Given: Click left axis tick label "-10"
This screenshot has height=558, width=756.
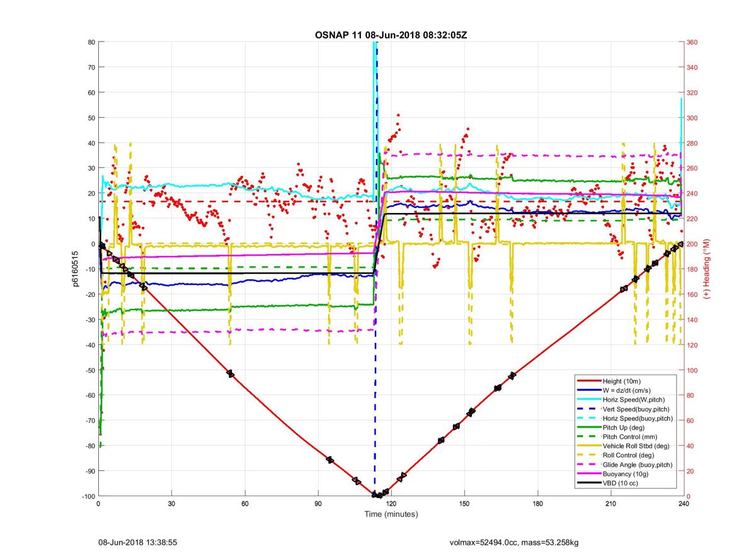Looking at the screenshot, I should [89, 269].
